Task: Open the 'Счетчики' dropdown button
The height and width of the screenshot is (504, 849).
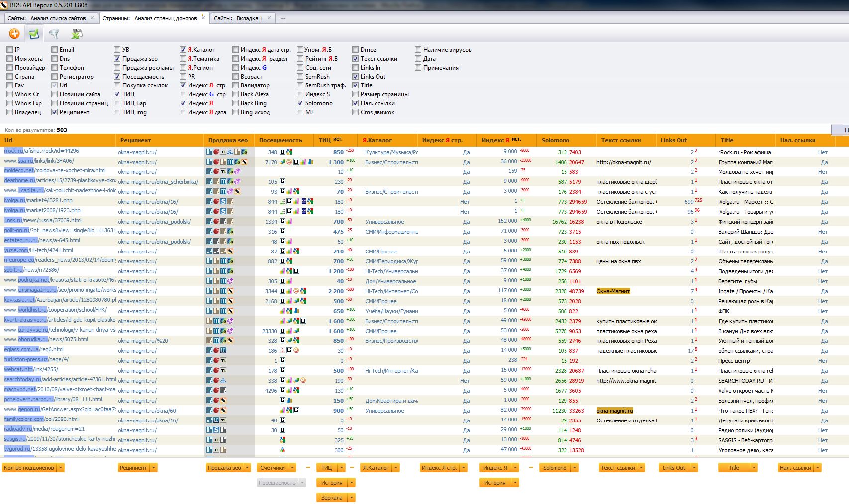Action: pos(276,468)
